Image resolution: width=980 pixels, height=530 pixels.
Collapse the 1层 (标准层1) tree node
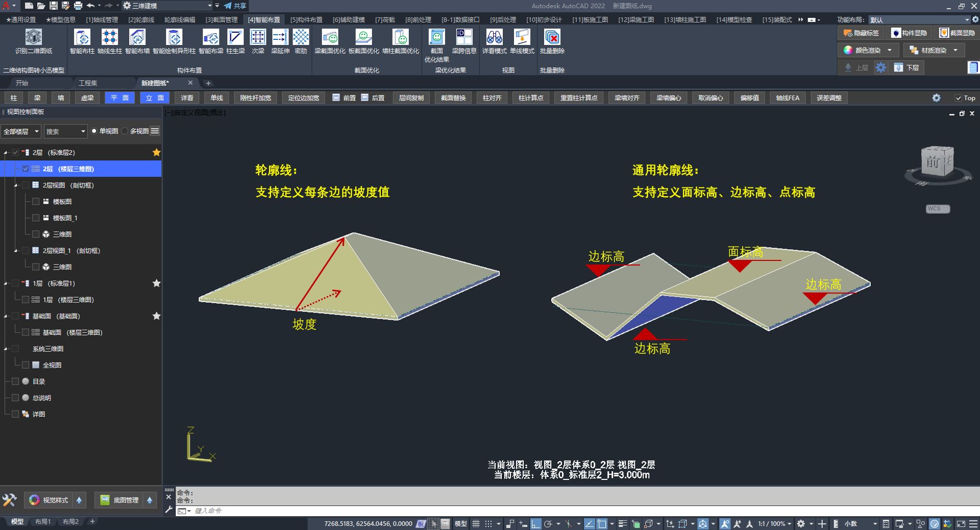click(x=6, y=283)
